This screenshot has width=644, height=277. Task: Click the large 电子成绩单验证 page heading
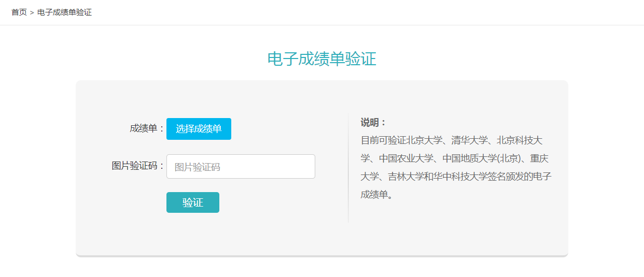[x=321, y=59]
